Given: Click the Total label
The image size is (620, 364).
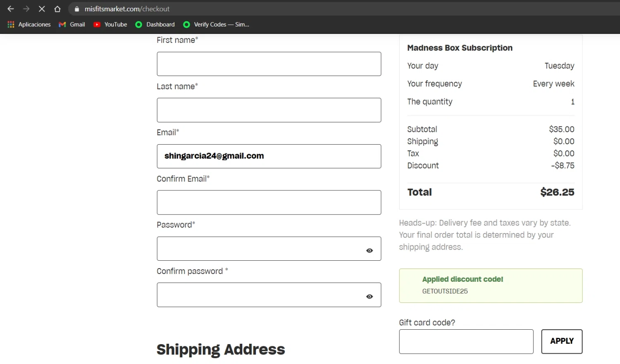Looking at the screenshot, I should pyautogui.click(x=420, y=192).
